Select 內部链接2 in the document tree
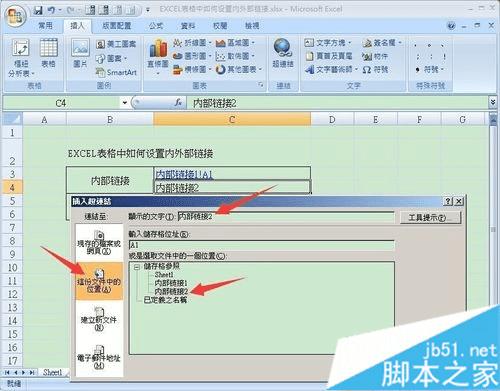Screen dimensions: 500x391 pos(171,291)
